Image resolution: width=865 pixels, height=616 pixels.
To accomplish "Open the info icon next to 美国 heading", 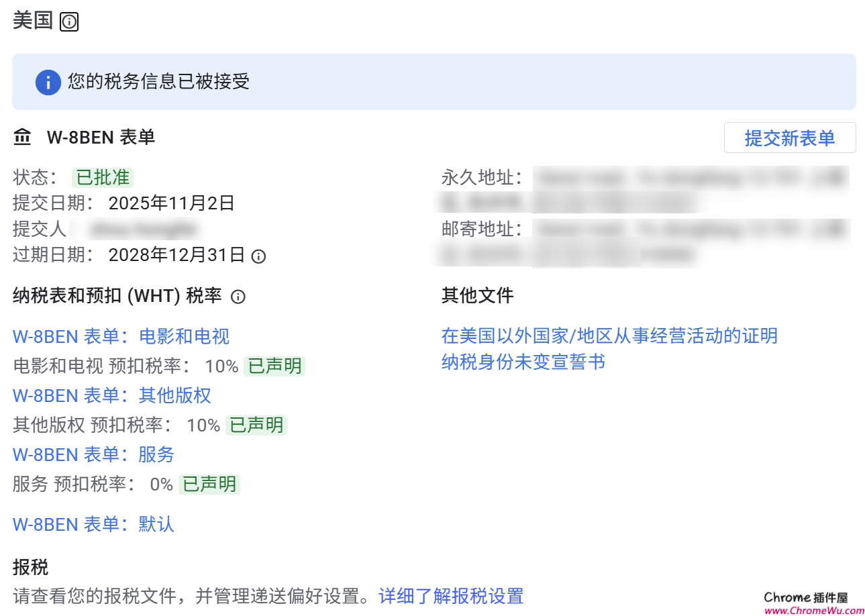I will pyautogui.click(x=68, y=22).
